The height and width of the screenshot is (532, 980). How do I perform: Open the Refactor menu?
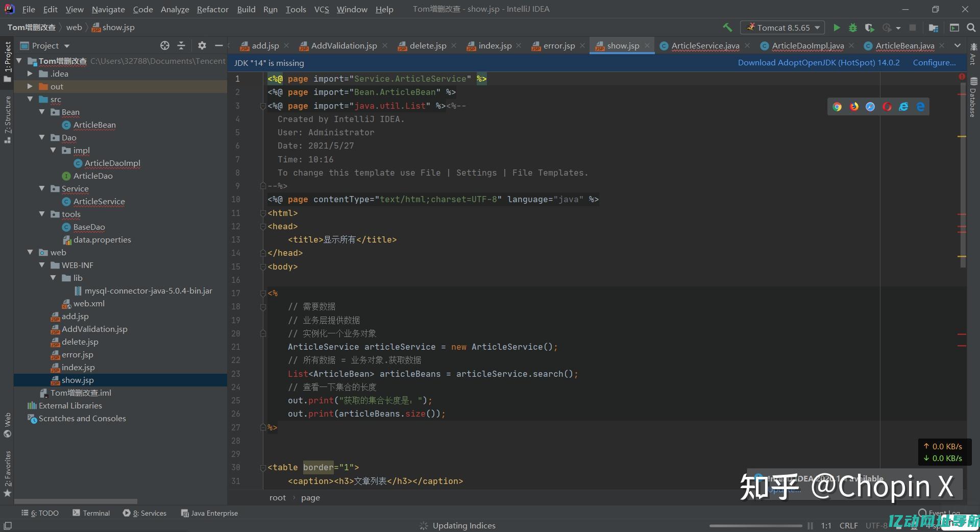click(x=212, y=9)
